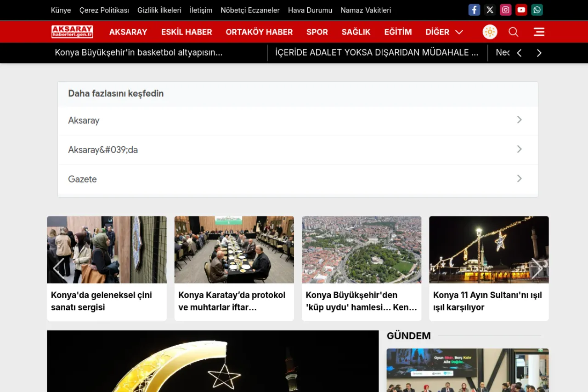Open the site's Facebook page icon
Image resolution: width=588 pixels, height=392 pixels.
click(x=474, y=10)
